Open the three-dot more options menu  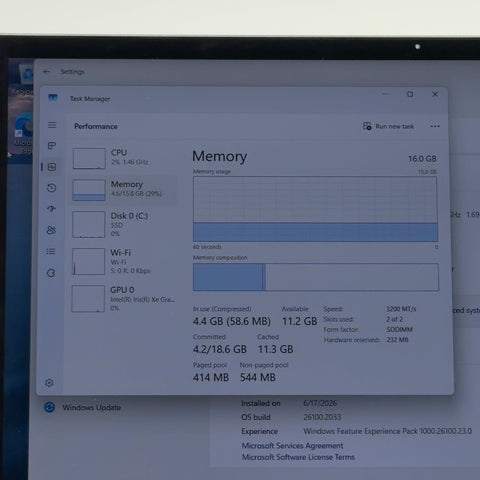pos(435,126)
